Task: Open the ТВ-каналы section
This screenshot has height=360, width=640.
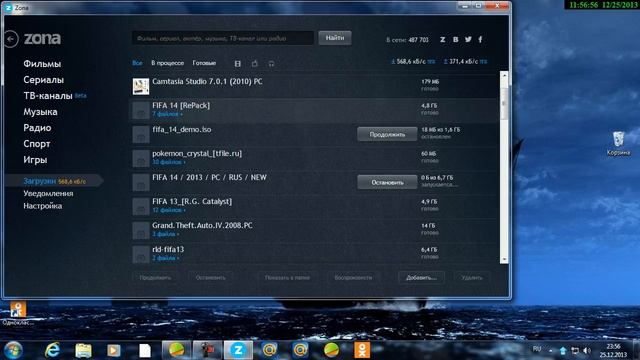Action: point(48,96)
